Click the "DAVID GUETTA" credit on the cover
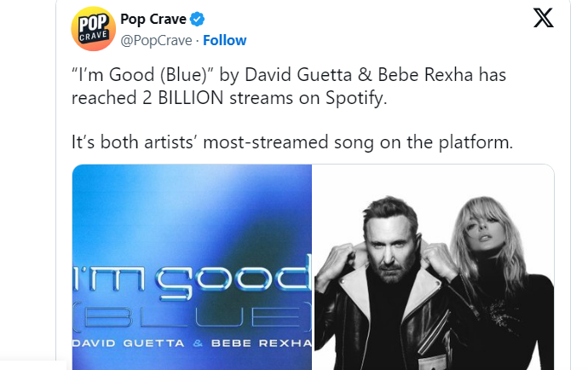The width and height of the screenshot is (588, 370). point(126,343)
